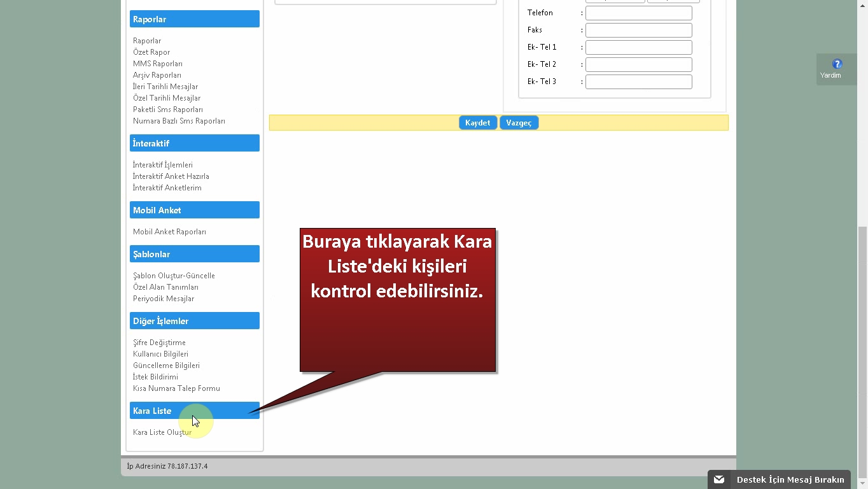Go to Şifre Değiştirme page
The height and width of the screenshot is (489, 868).
pos(159,343)
